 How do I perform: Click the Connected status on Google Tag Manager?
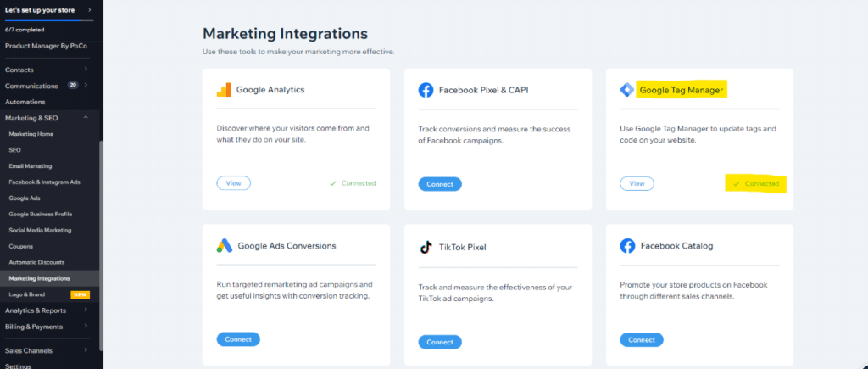tap(756, 183)
